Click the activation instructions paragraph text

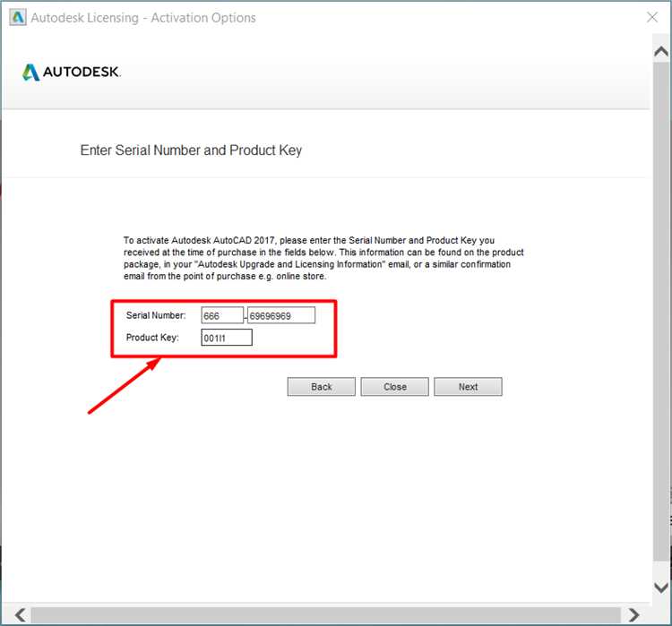pyautogui.click(x=323, y=258)
